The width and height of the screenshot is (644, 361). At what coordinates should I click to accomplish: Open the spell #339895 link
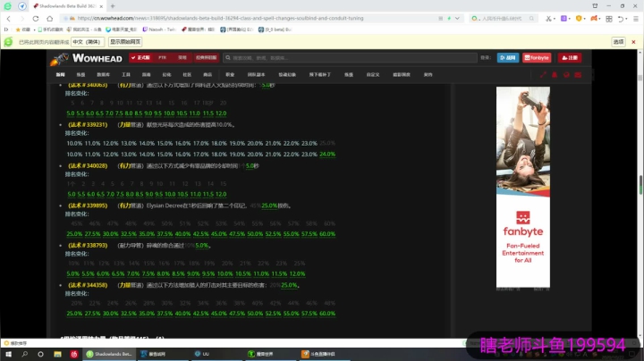click(x=88, y=206)
